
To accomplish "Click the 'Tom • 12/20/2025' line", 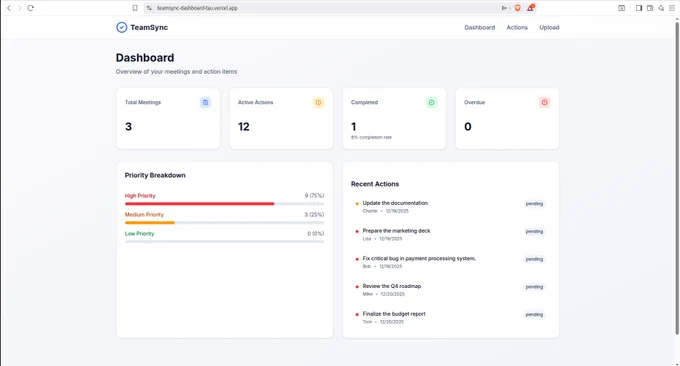I will pos(383,322).
